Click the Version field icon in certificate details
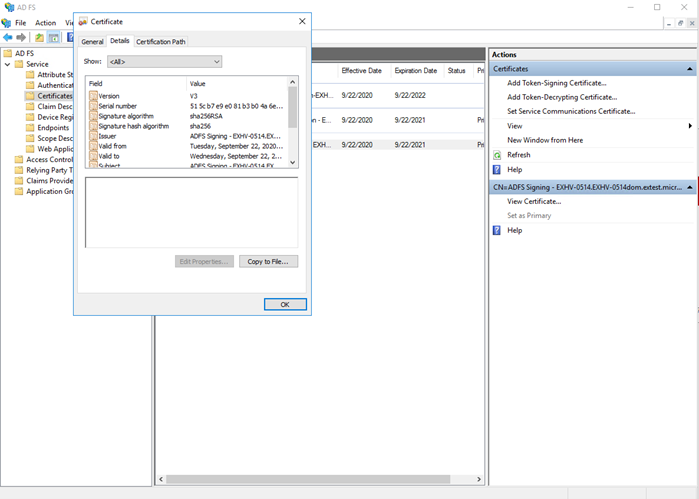699x499 pixels. click(93, 96)
